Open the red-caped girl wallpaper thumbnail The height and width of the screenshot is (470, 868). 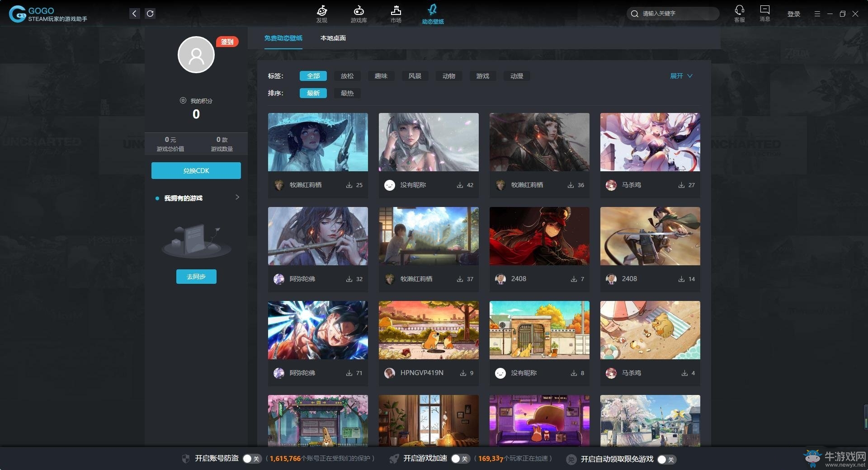539,236
